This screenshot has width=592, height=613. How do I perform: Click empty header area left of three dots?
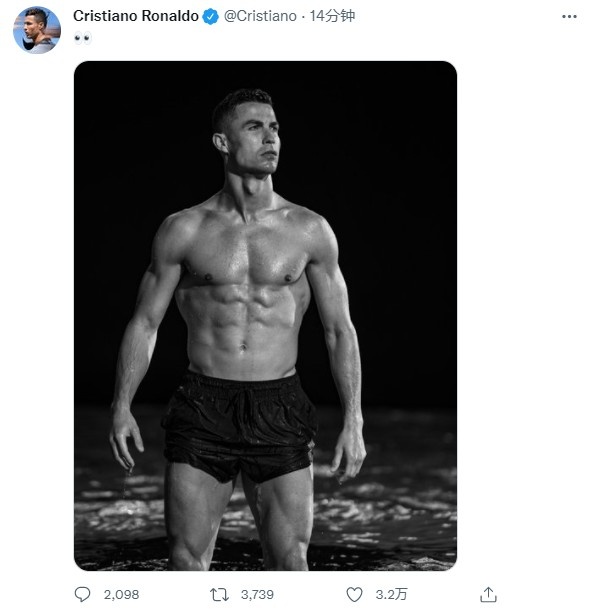tap(457, 16)
